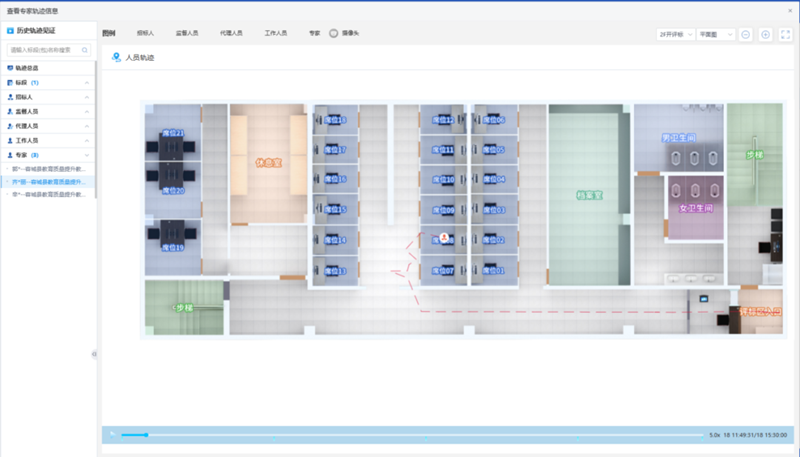Select the 轨迹总览 sidebar item
The width and height of the screenshot is (800, 457).
click(x=26, y=67)
